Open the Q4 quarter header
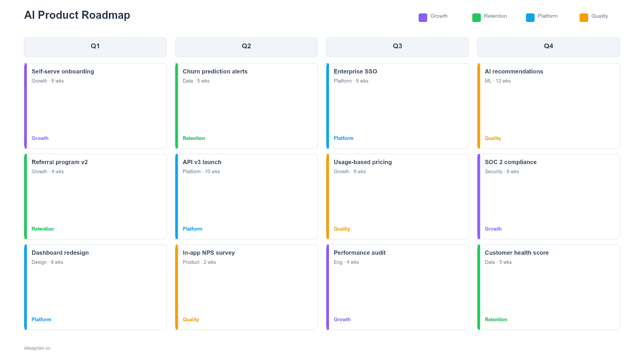This screenshot has height=362, width=644. tap(548, 47)
